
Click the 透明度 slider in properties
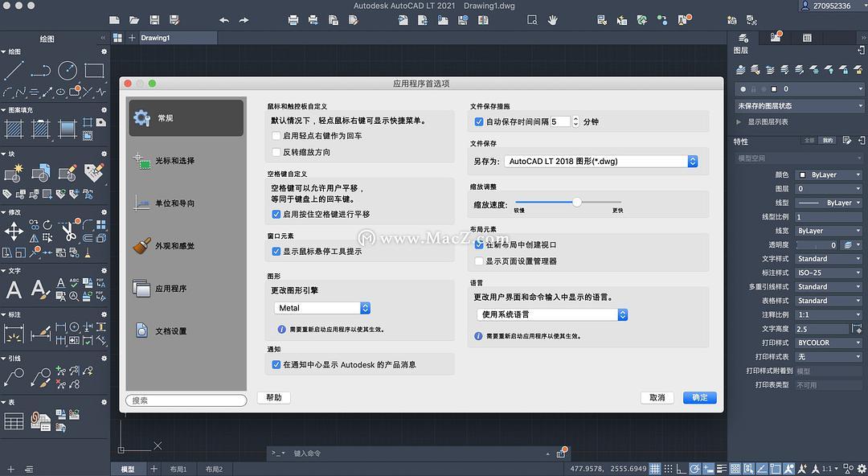[817, 244]
